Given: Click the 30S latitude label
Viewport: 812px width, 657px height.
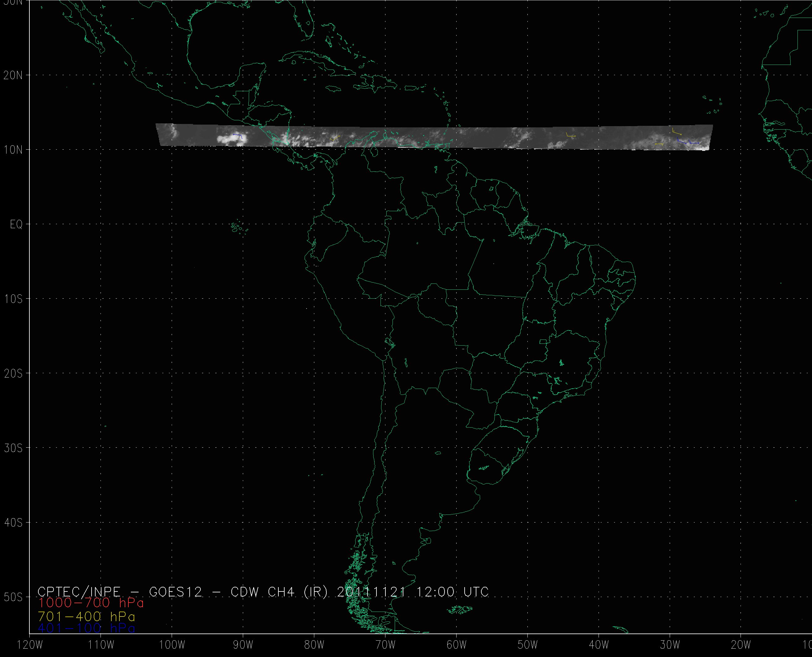Looking at the screenshot, I should 13,448.
